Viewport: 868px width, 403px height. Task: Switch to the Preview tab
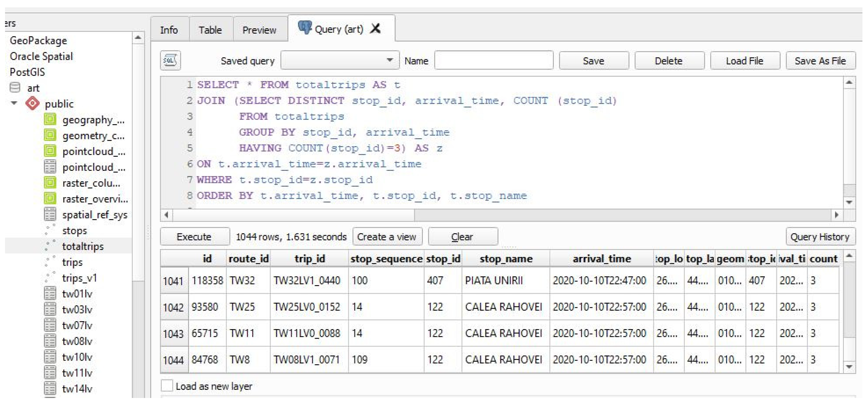pyautogui.click(x=259, y=30)
